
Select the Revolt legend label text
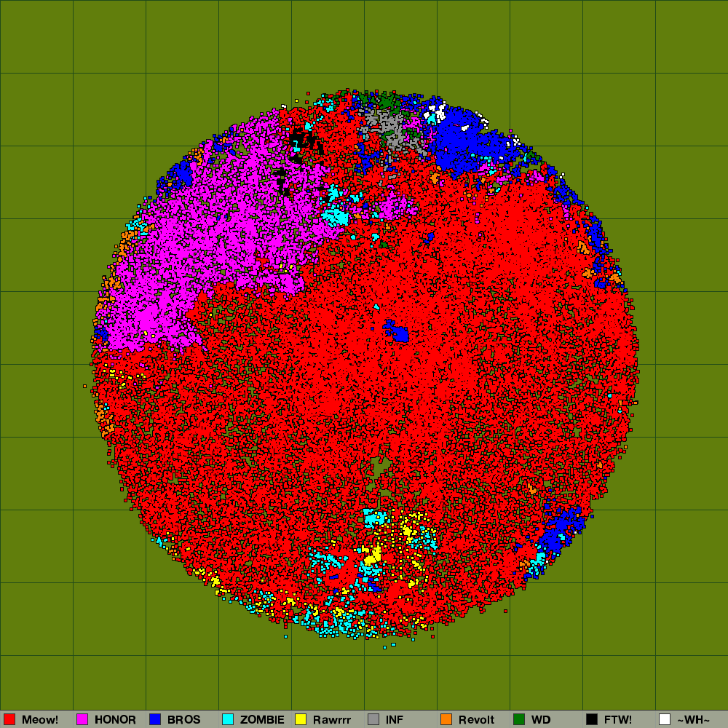(476, 719)
